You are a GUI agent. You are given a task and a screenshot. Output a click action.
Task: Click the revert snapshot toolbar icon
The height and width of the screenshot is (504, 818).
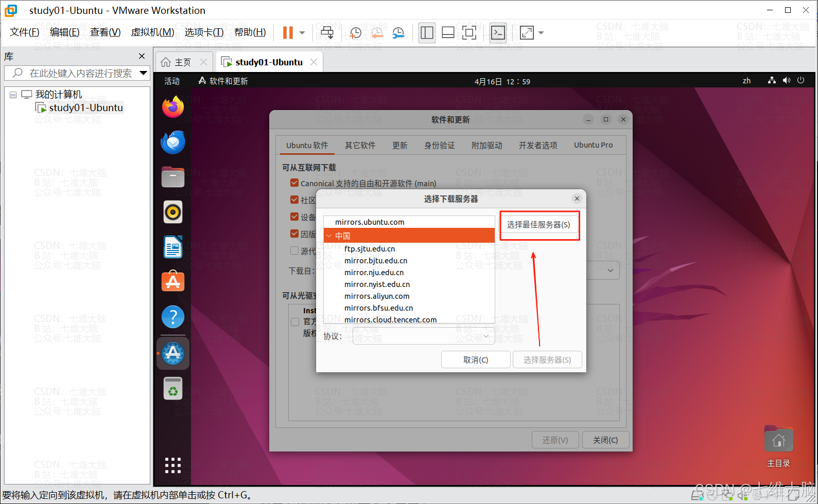click(x=377, y=33)
